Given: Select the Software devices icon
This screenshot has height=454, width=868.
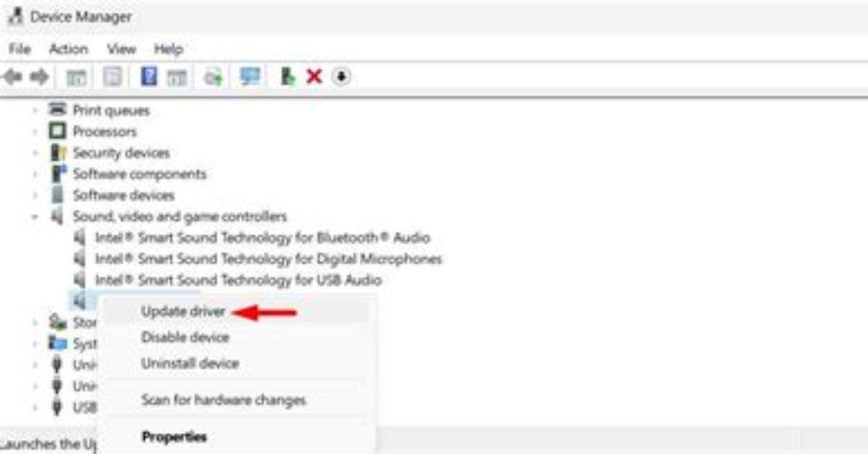Looking at the screenshot, I should pyautogui.click(x=57, y=195).
